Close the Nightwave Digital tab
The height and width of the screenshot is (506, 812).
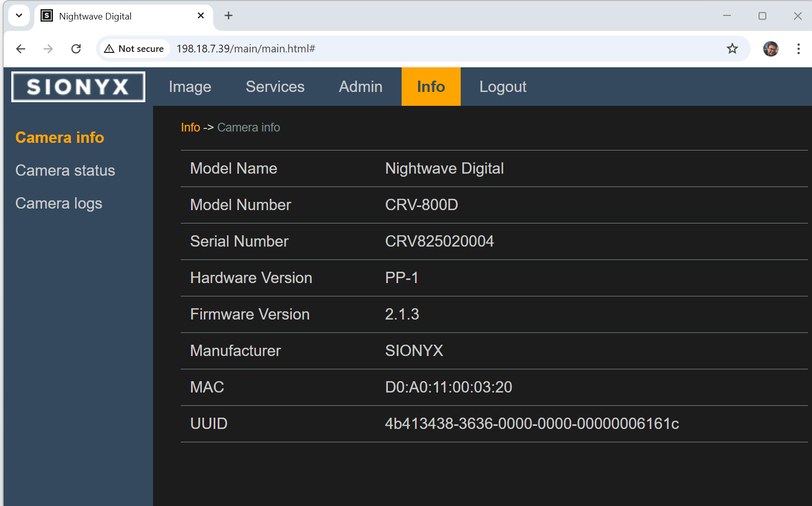[201, 16]
